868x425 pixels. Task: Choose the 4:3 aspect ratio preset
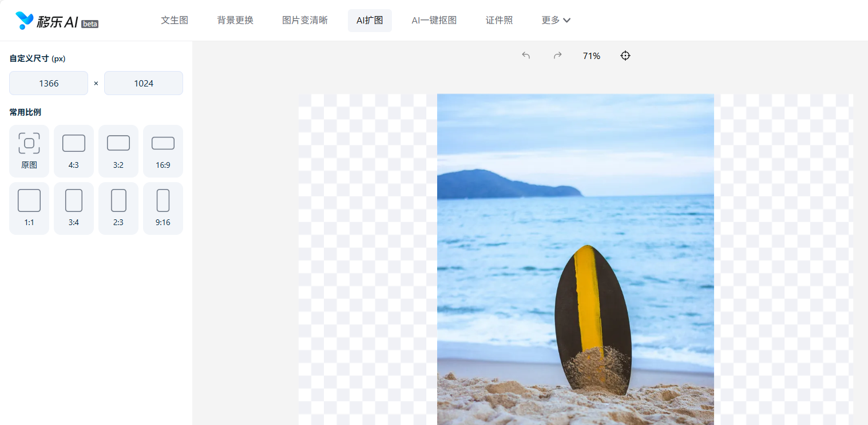click(74, 151)
